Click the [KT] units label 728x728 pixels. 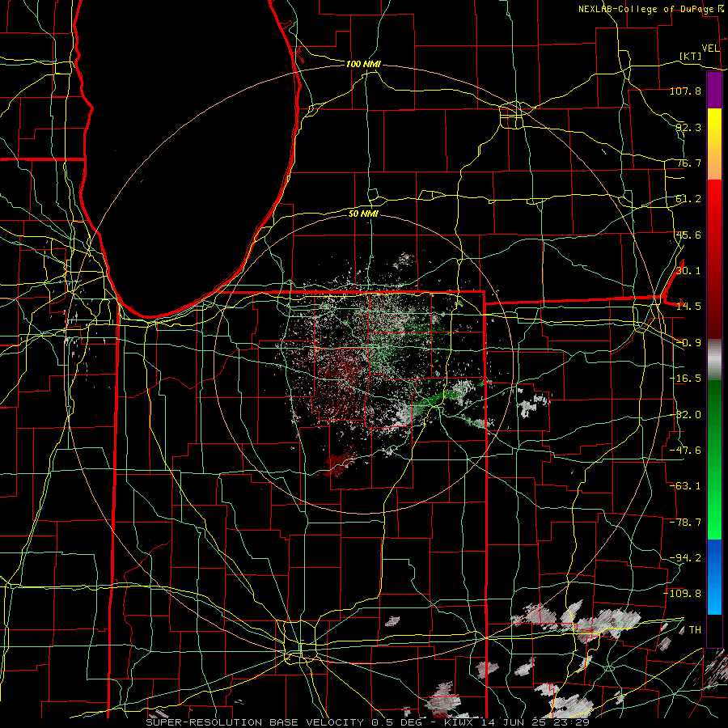[x=691, y=57]
